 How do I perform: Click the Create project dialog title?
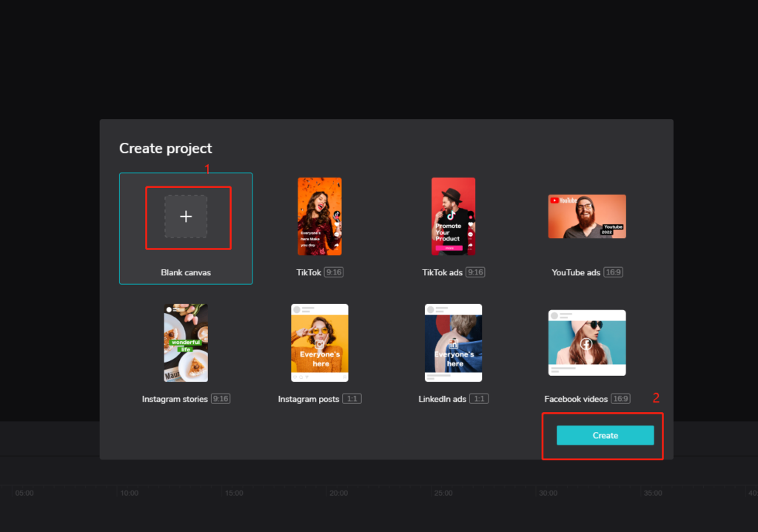(165, 148)
